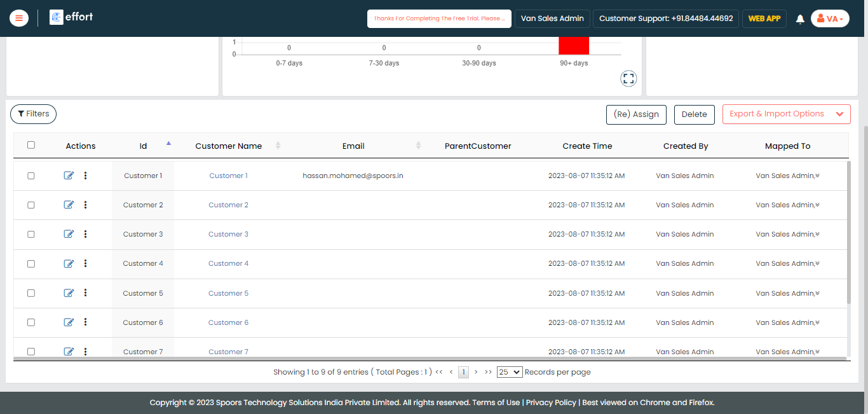Select the checkbox for Customer 6
The width and height of the screenshot is (868, 414).
(x=31, y=322)
